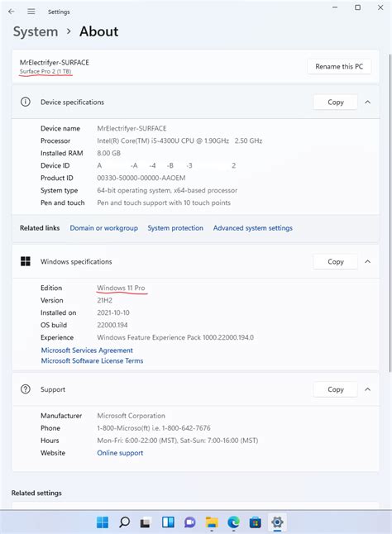Image resolution: width=392 pixels, height=534 pixels.
Task: Open the Start menu on taskbar
Action: pos(103,522)
